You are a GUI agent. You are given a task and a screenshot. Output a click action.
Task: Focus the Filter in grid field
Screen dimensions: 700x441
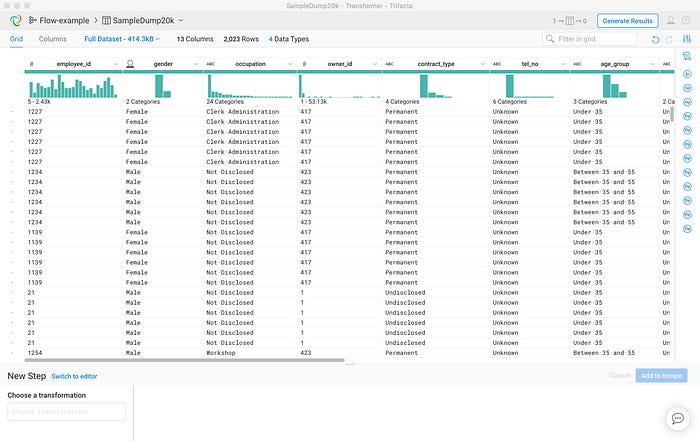pyautogui.click(x=589, y=39)
